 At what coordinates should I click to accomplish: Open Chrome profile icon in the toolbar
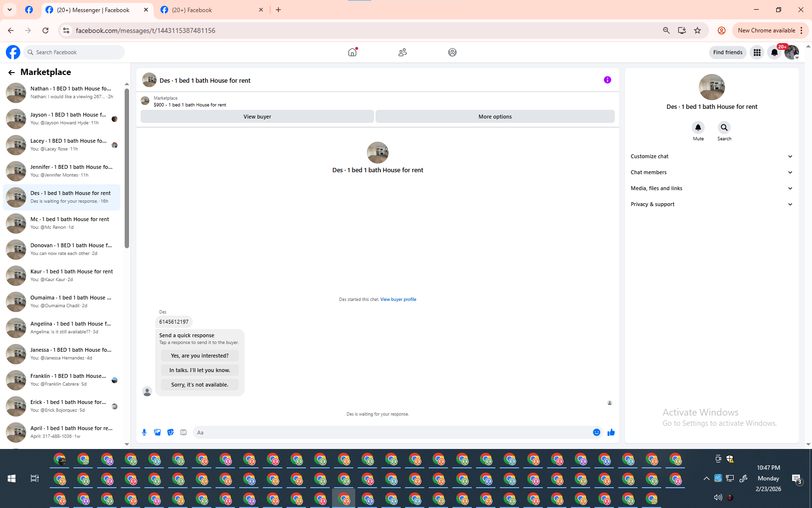coord(722,30)
